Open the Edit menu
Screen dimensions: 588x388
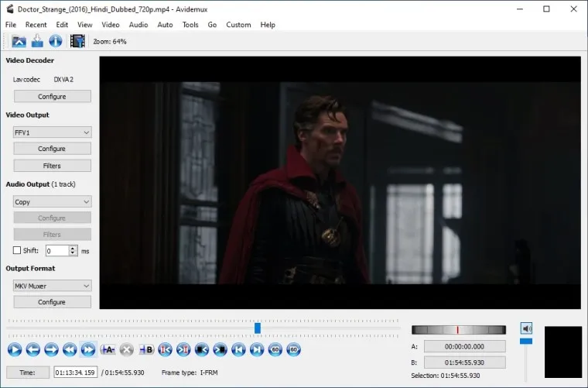(62, 25)
